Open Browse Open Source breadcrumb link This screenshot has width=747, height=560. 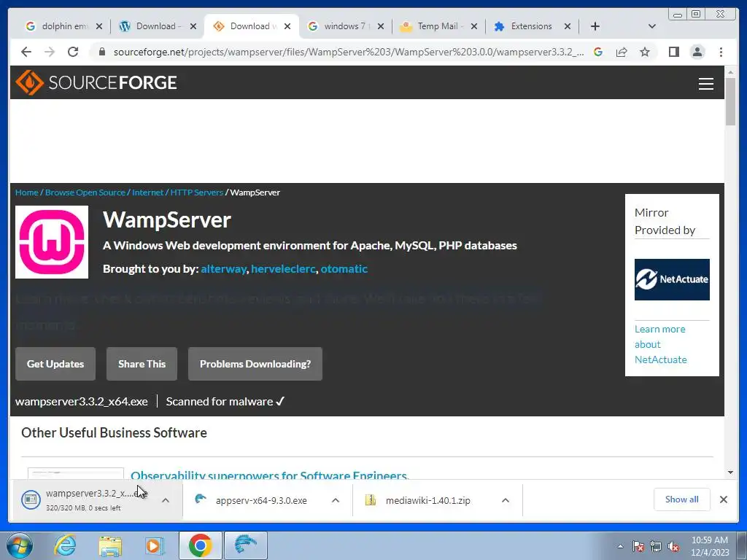point(85,192)
